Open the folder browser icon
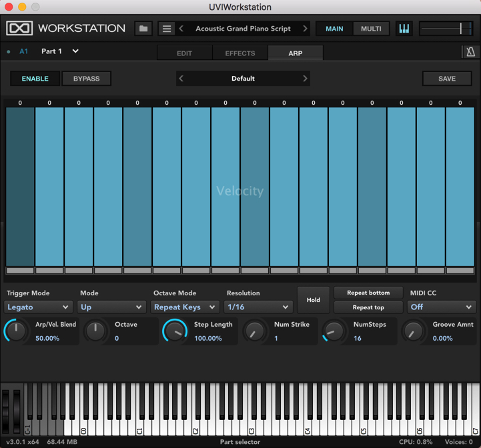481x448 pixels. coord(143,29)
